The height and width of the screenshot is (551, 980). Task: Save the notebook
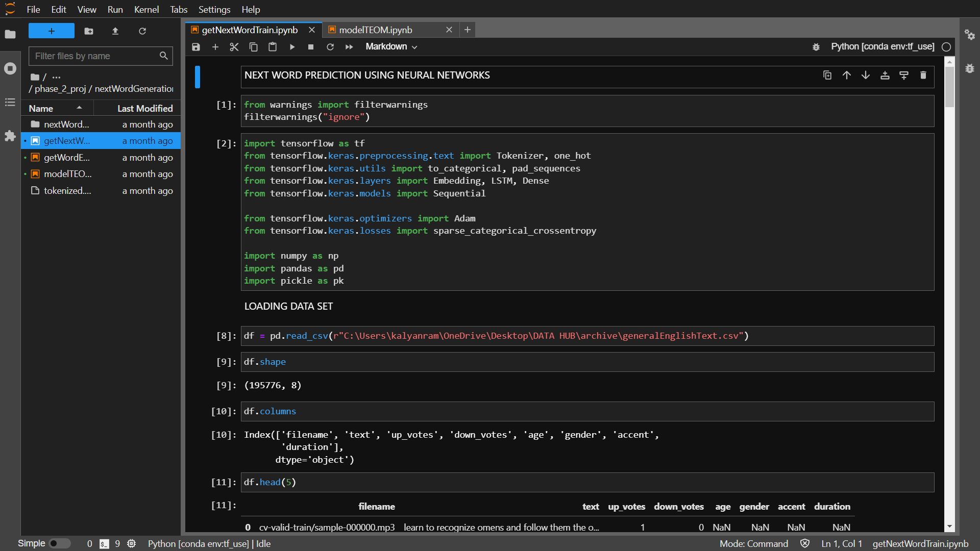tap(196, 47)
